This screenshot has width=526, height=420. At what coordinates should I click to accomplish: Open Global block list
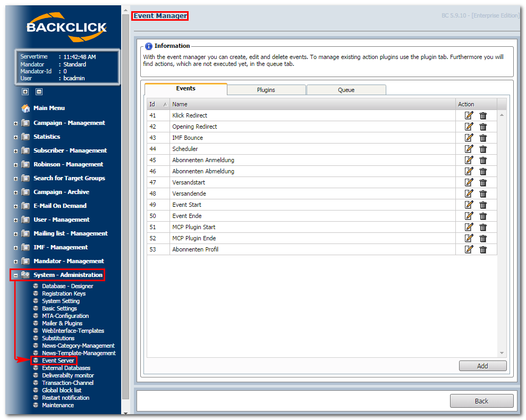point(62,390)
